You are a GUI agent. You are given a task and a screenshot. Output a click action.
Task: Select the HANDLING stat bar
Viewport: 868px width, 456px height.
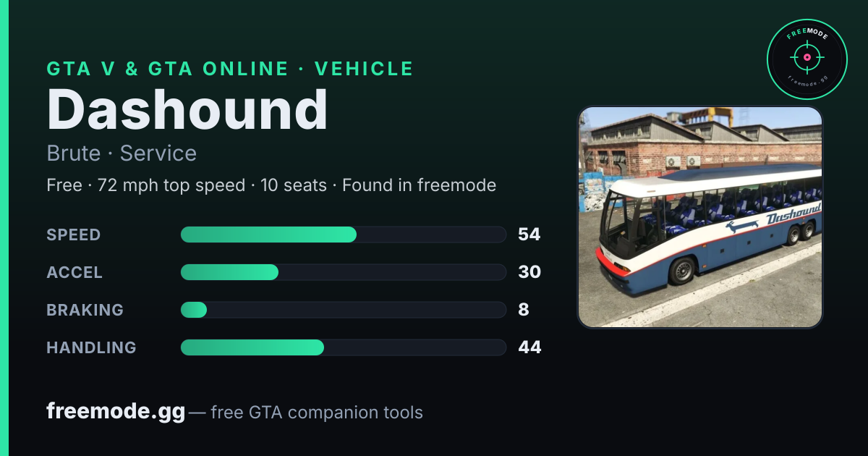coord(343,347)
